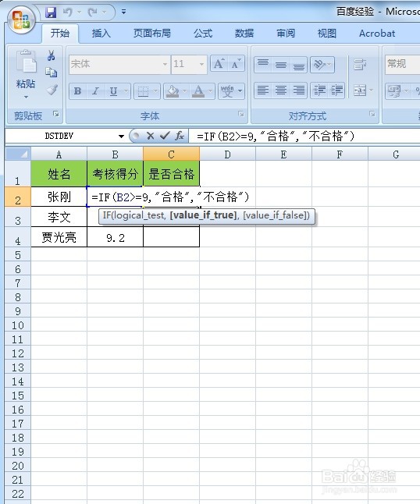
Task: Click the Office button orb
Action: pos(21,20)
